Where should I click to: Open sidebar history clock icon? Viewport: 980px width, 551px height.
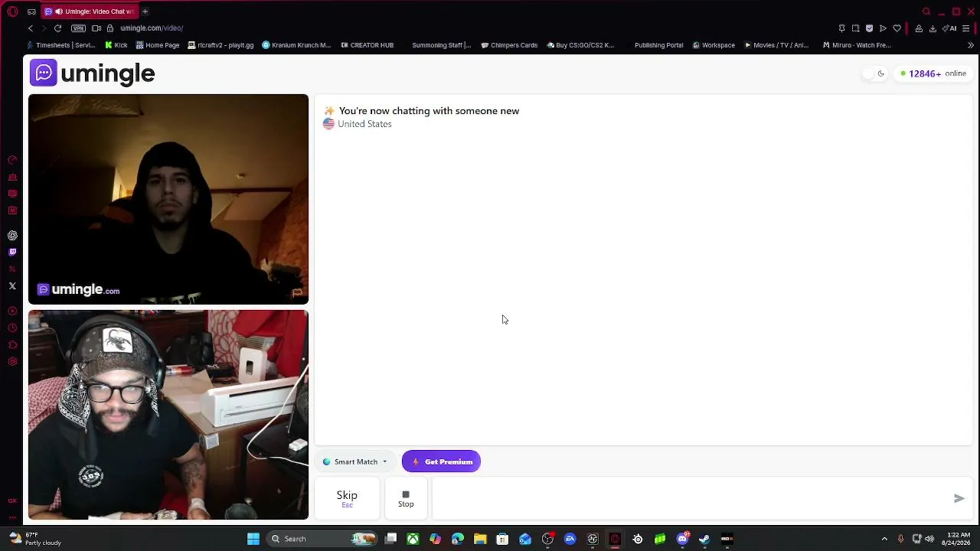coord(12,328)
